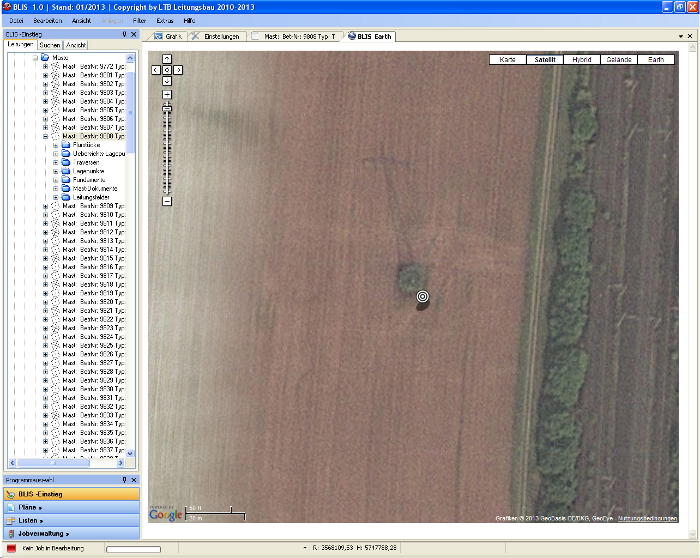Pan the map left with the arrow button
The height and width of the screenshot is (558, 700).
(155, 70)
